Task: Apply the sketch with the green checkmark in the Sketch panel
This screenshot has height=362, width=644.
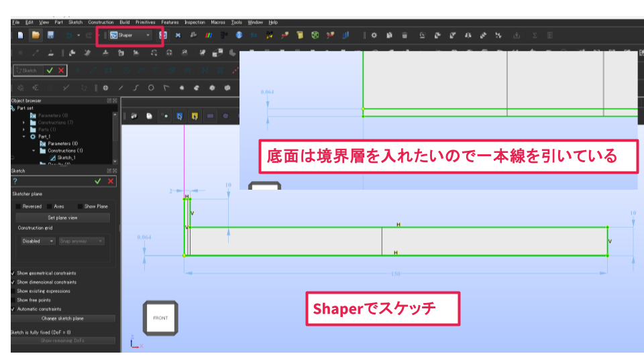Action: [98, 181]
